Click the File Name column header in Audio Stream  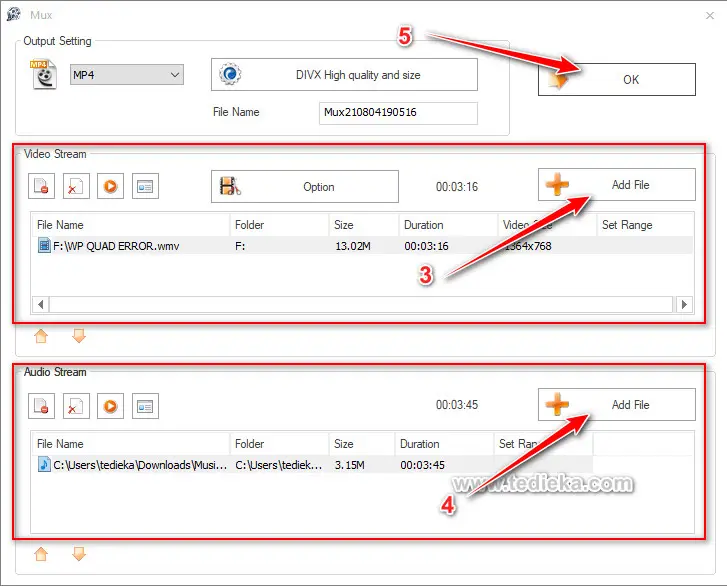coord(131,444)
